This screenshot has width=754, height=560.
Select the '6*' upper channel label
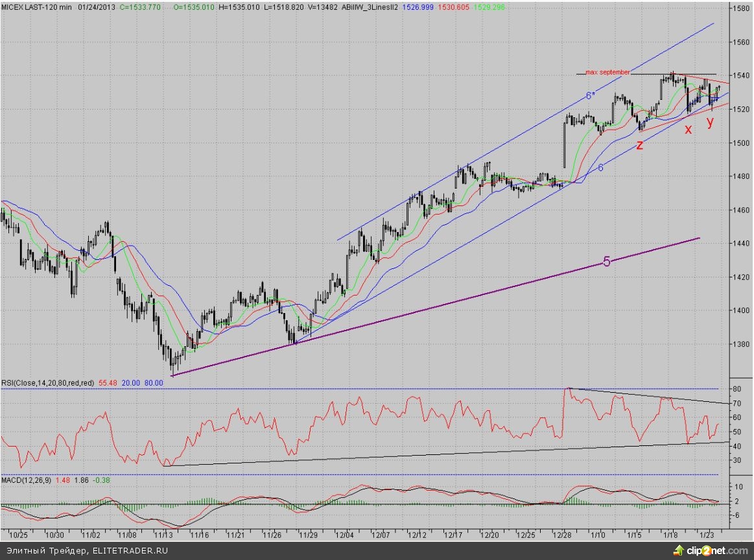coord(590,95)
